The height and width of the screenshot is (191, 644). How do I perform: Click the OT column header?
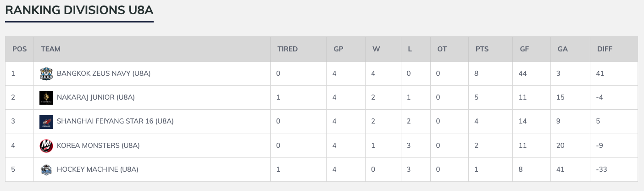(442, 49)
